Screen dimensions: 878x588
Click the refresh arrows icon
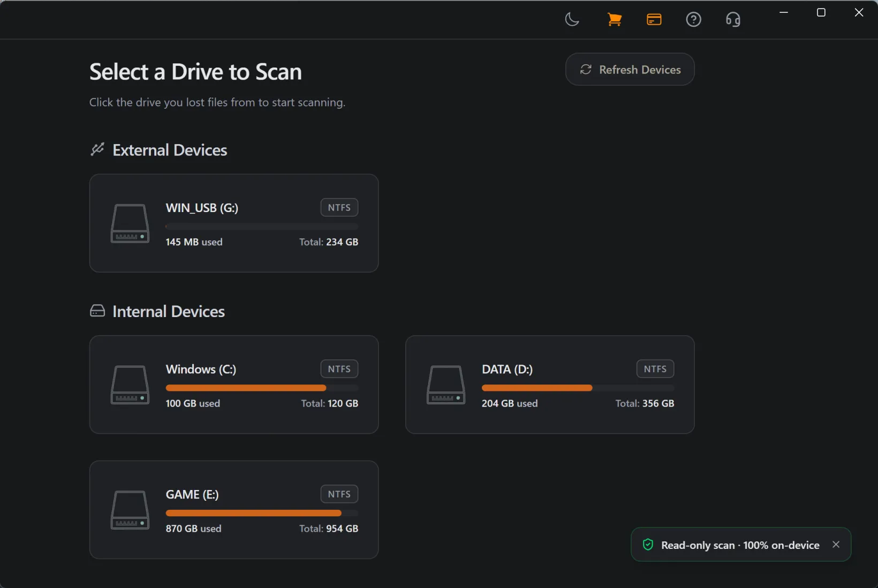point(586,70)
